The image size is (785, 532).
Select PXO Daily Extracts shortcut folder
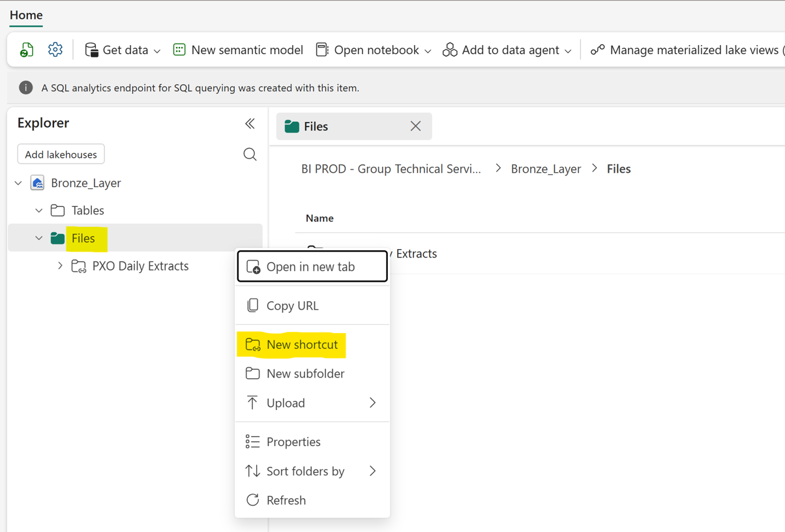pos(140,266)
